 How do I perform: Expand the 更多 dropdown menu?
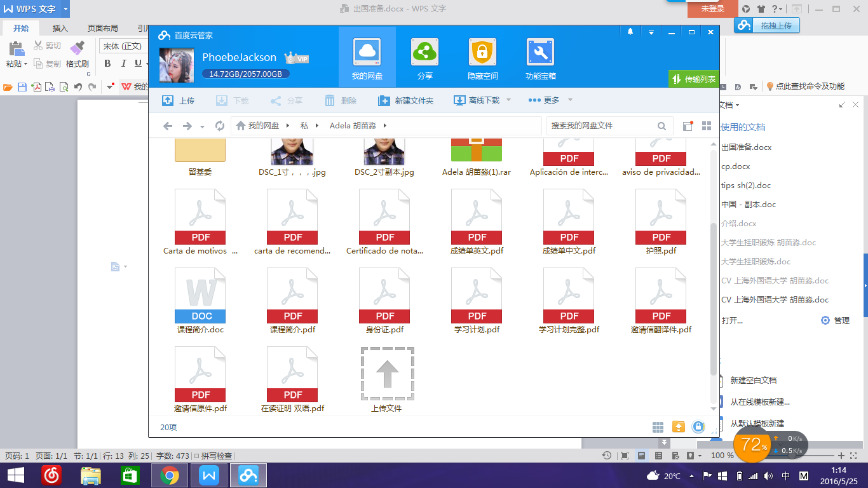coord(570,100)
